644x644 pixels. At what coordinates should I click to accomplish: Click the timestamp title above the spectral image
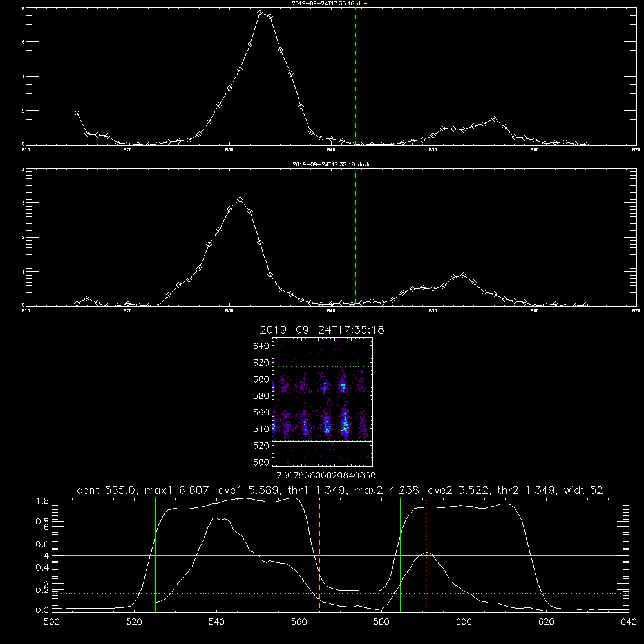point(322,330)
